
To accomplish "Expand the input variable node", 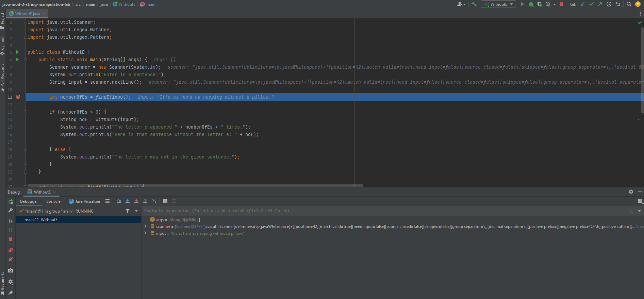I will (146, 233).
